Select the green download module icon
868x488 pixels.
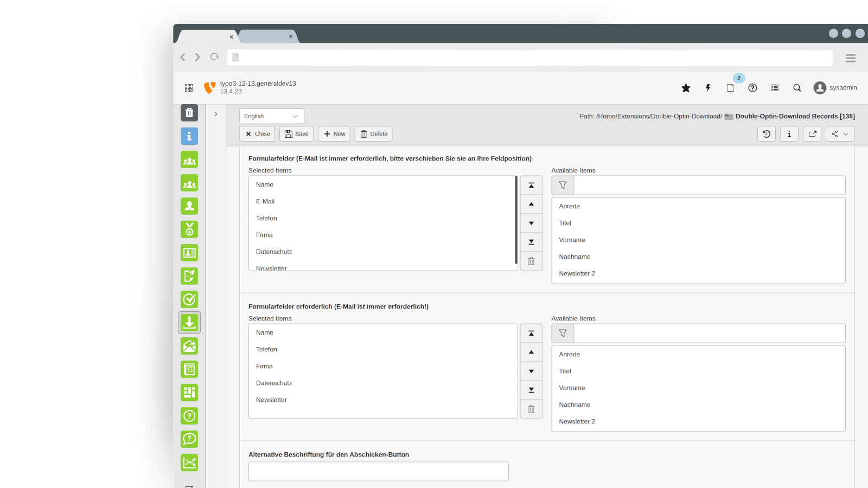[189, 323]
